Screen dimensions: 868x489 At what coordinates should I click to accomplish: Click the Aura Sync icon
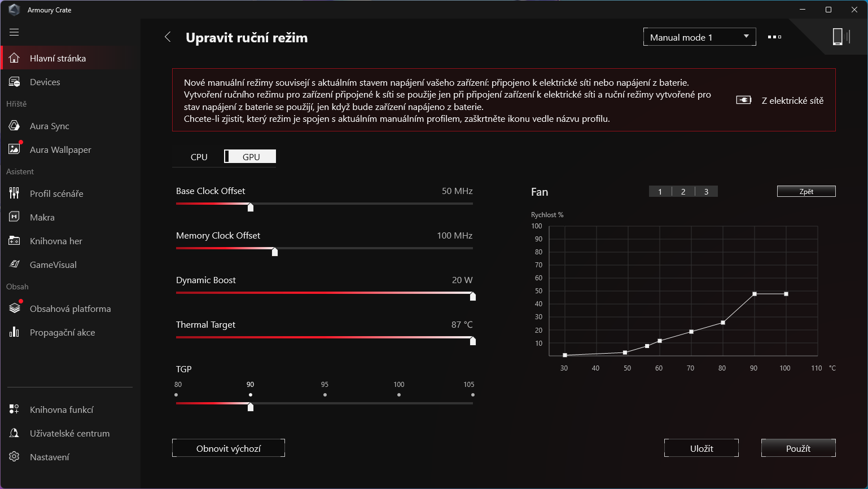point(15,126)
